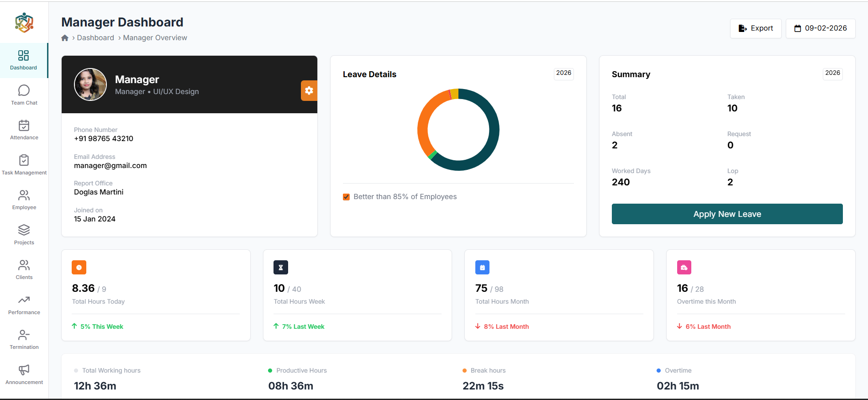Click the 15 Jan 2024 joined date
868x400 pixels.
[95, 219]
